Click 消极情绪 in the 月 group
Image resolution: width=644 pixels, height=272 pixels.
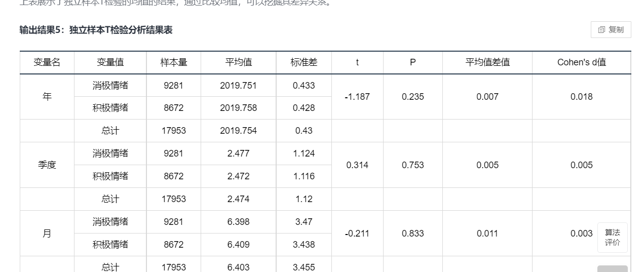[x=110, y=222]
